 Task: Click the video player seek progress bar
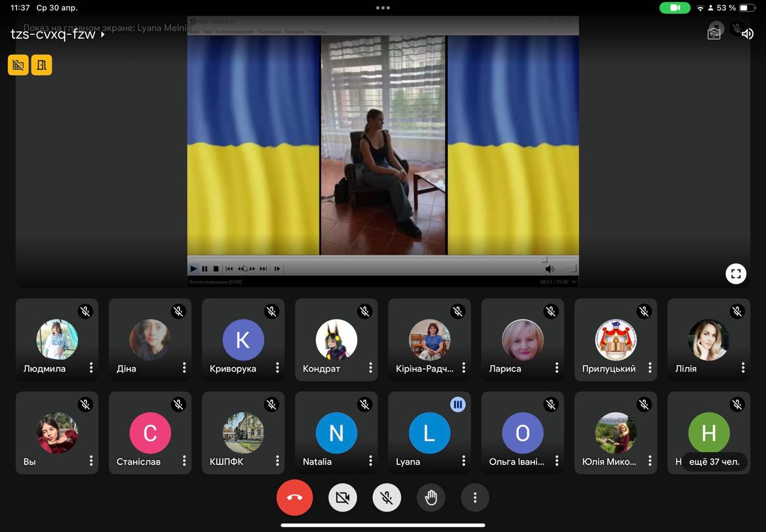[366, 260]
